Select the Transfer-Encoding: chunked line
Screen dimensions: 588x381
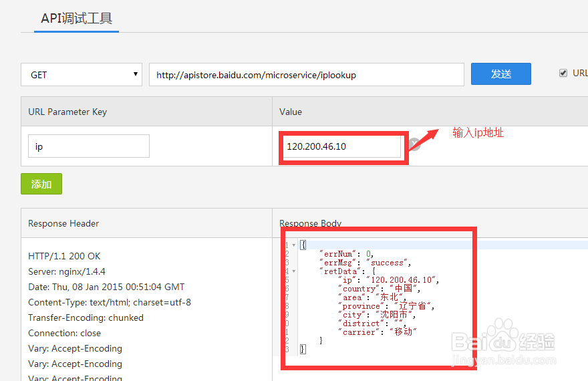[86, 317]
